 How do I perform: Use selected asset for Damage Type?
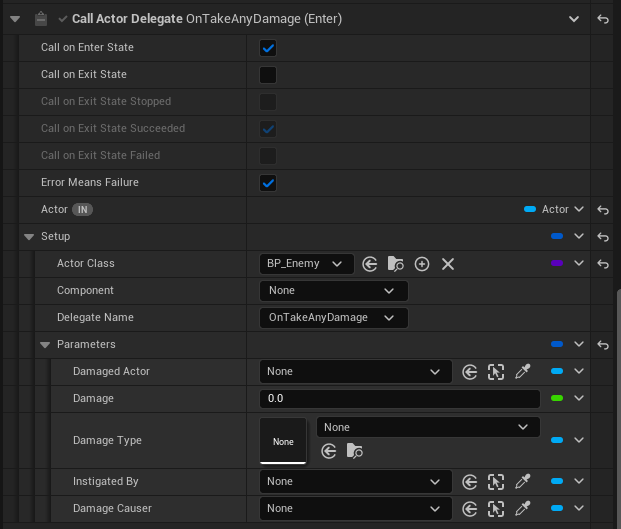329,451
